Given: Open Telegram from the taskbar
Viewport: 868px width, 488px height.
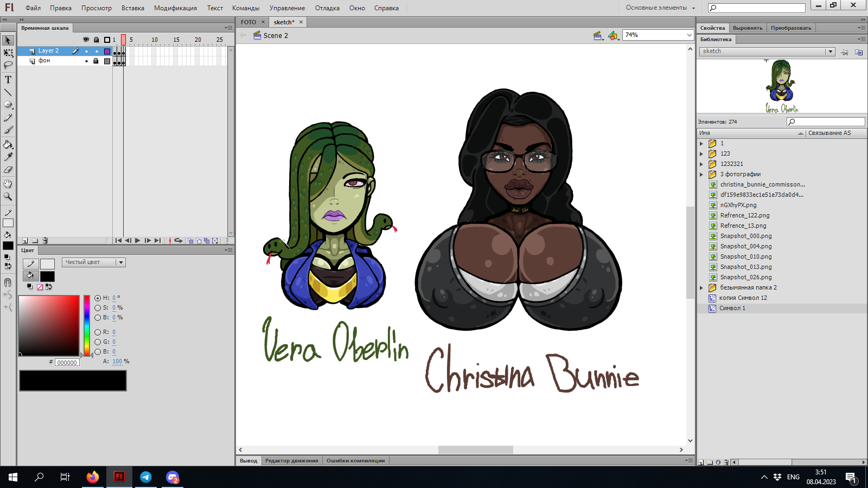Looking at the screenshot, I should (x=146, y=477).
